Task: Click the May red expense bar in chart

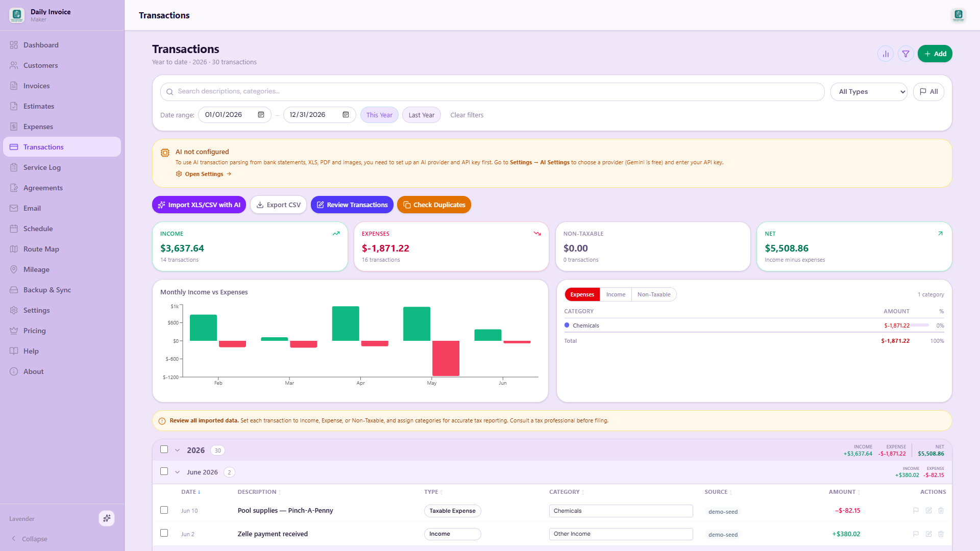Action: tap(446, 358)
